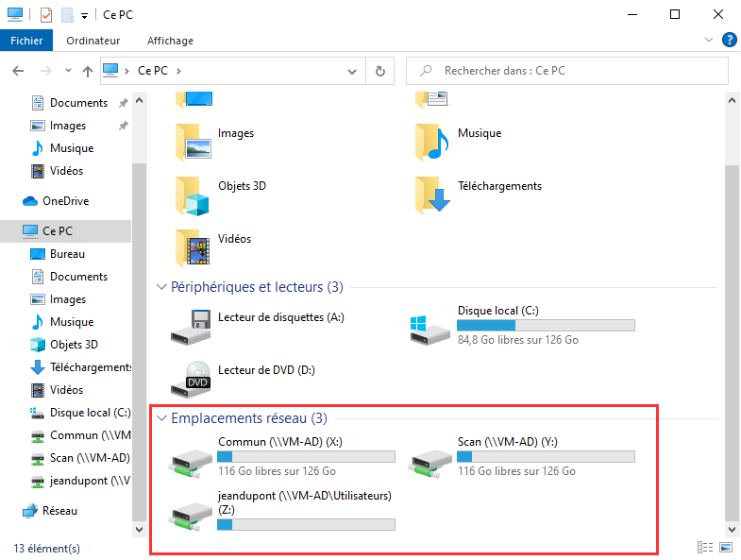
Task: Select OneDrive in the navigation pane
Action: pos(65,201)
